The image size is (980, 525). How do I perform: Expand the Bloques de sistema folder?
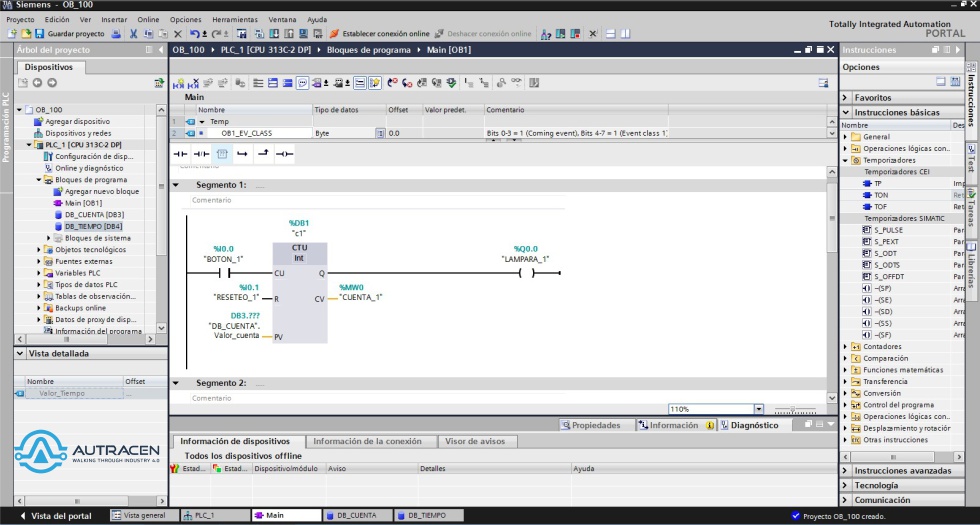tap(49, 238)
